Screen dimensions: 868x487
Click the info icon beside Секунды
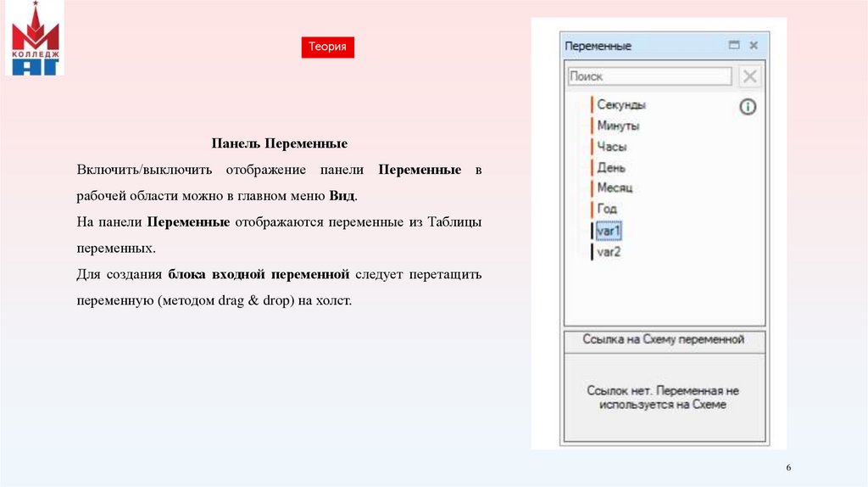coord(748,106)
